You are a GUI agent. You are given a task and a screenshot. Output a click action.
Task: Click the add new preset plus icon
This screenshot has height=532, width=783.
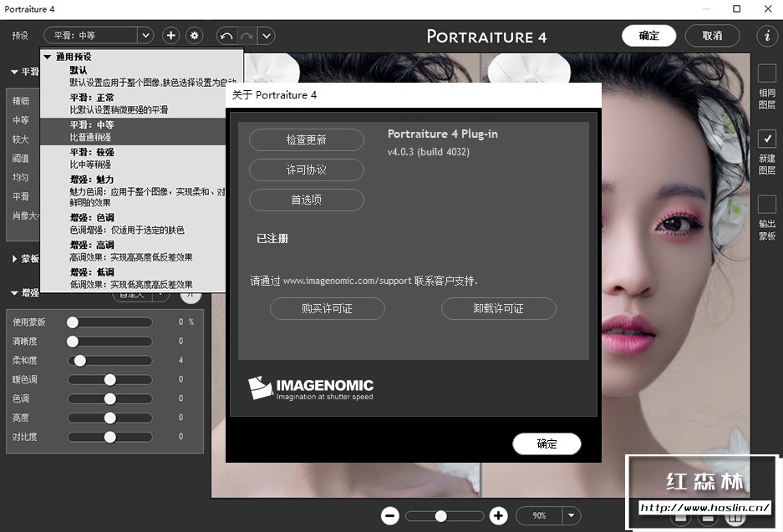[170, 35]
